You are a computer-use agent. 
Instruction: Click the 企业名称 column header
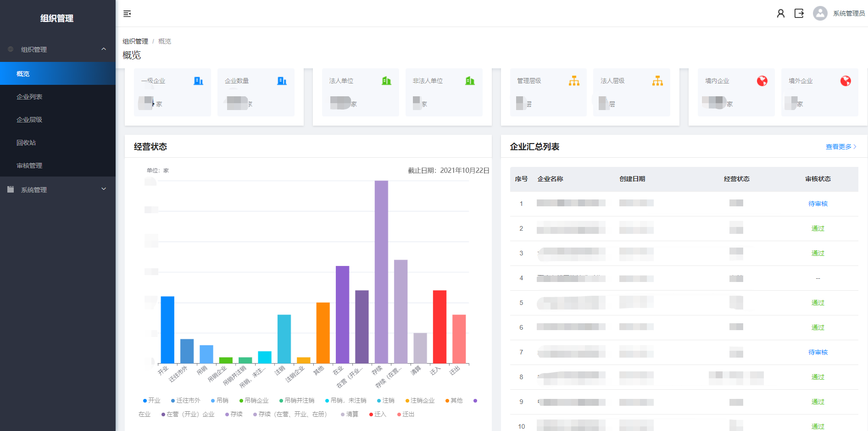point(550,179)
